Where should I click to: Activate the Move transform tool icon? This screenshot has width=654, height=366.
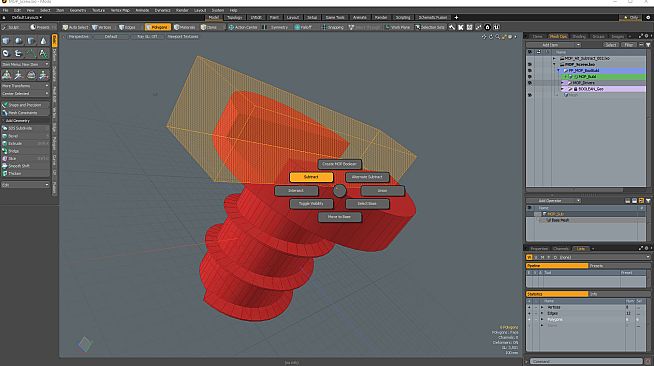6,75
